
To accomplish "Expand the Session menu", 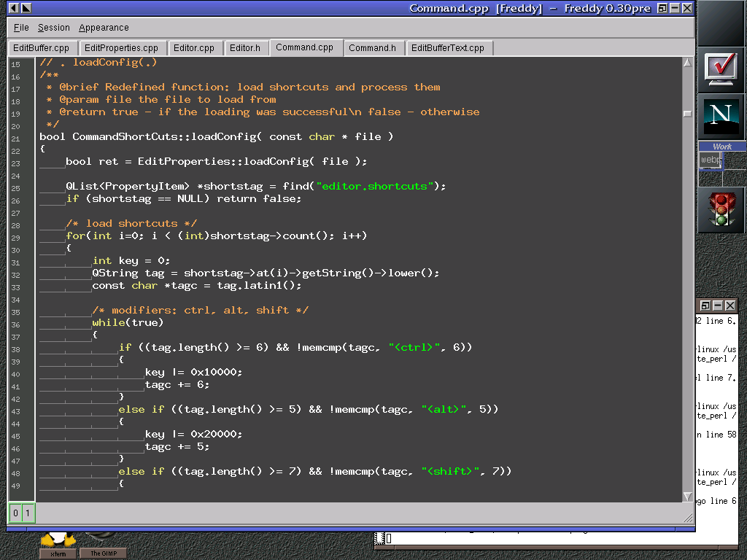I will coord(54,28).
